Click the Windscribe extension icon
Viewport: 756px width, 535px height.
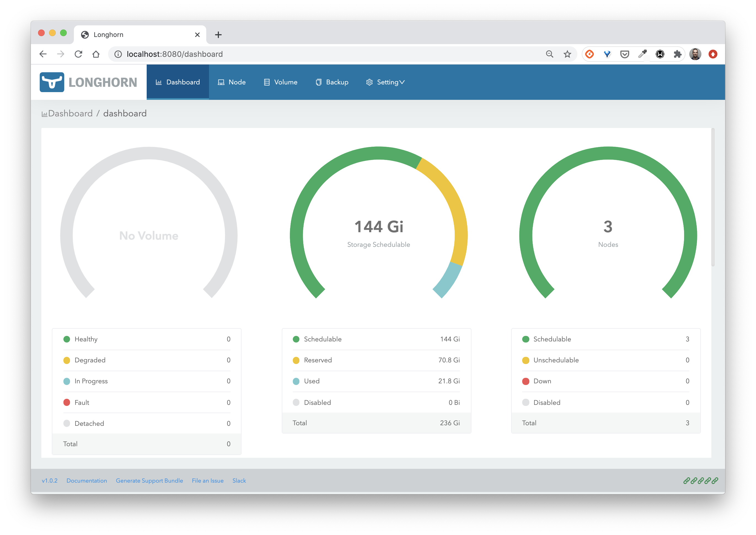660,54
